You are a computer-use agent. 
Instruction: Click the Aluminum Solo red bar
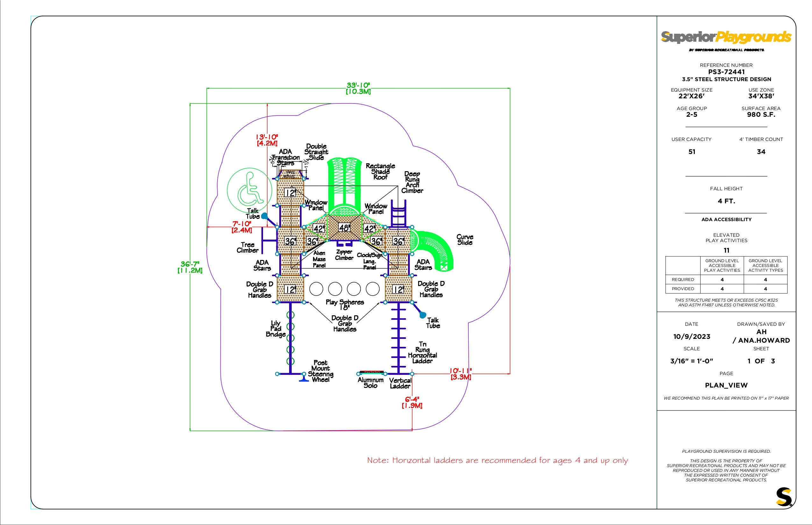tap(372, 372)
